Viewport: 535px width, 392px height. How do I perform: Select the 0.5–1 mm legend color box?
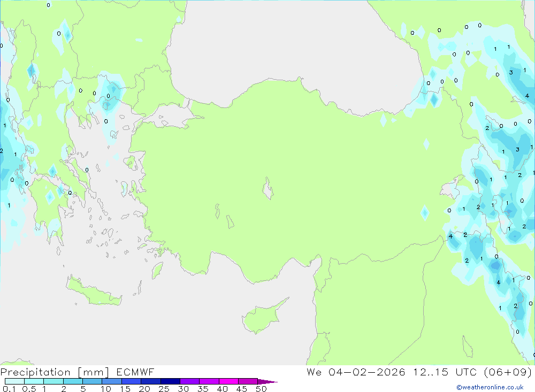point(34,381)
